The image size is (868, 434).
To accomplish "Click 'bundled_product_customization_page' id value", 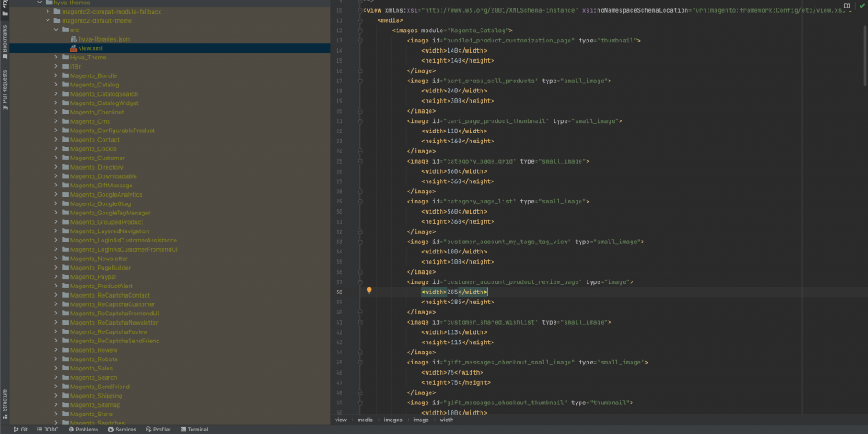I will point(509,41).
